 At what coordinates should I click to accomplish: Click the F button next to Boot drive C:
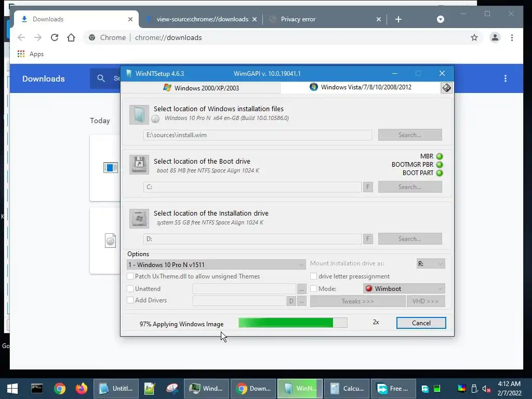368,187
